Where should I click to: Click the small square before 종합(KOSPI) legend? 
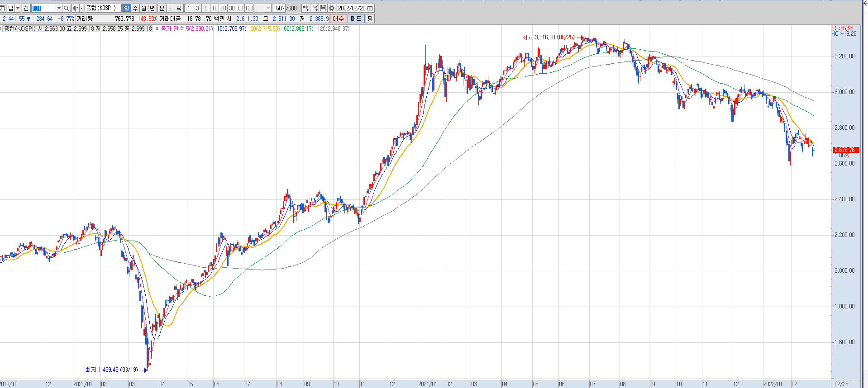click(1, 28)
